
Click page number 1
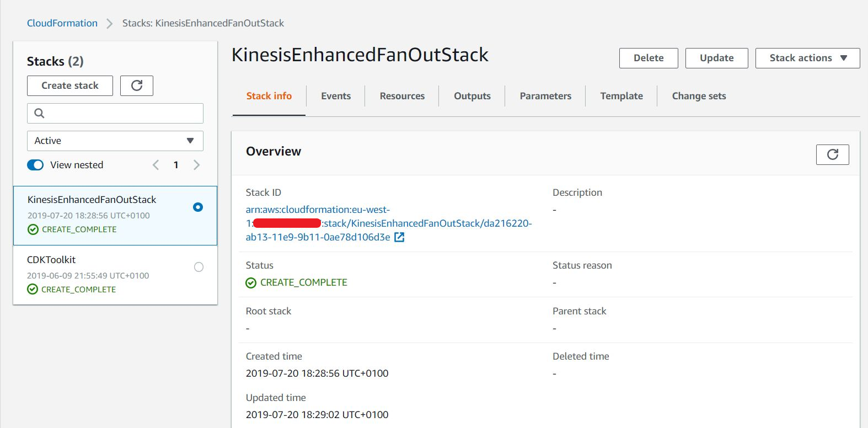pyautogui.click(x=176, y=165)
